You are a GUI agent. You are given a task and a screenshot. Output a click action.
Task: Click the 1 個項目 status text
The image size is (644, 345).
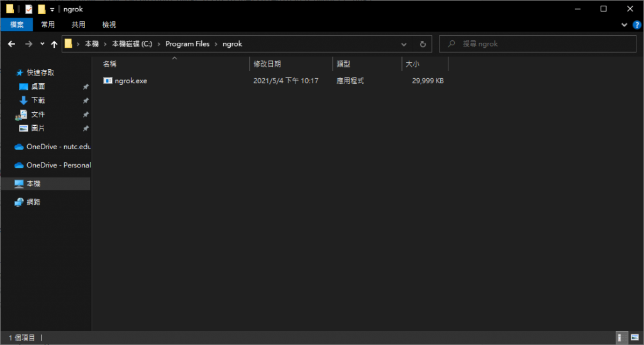click(x=22, y=338)
